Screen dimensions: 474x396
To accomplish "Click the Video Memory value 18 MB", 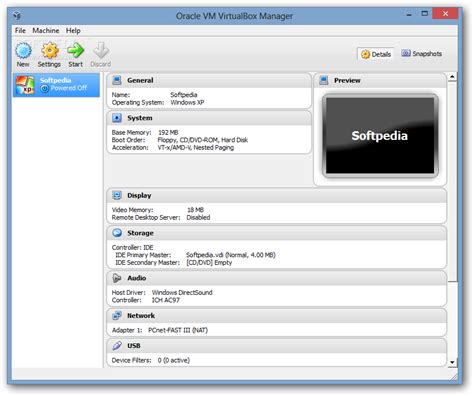I will 195,210.
